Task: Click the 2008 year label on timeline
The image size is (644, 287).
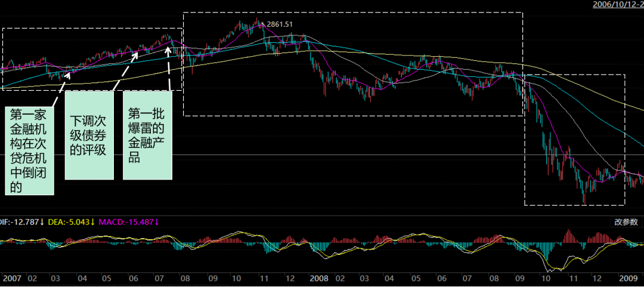Action: pyautogui.click(x=320, y=279)
